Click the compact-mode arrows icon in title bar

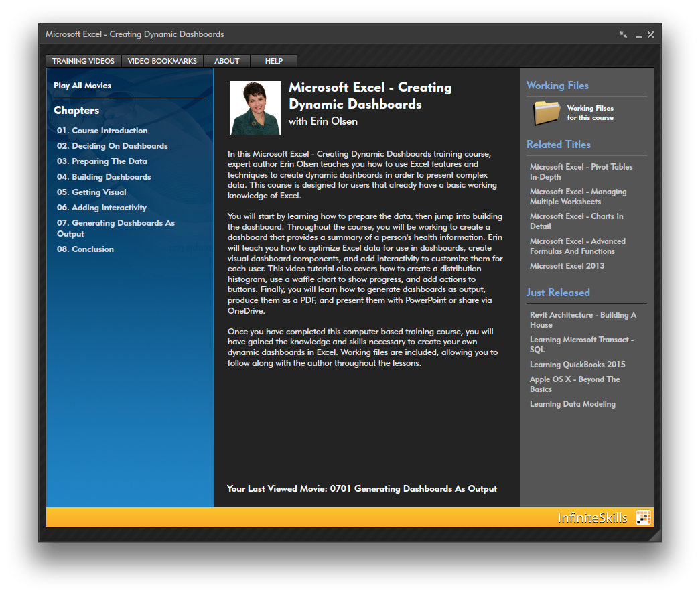click(x=623, y=35)
